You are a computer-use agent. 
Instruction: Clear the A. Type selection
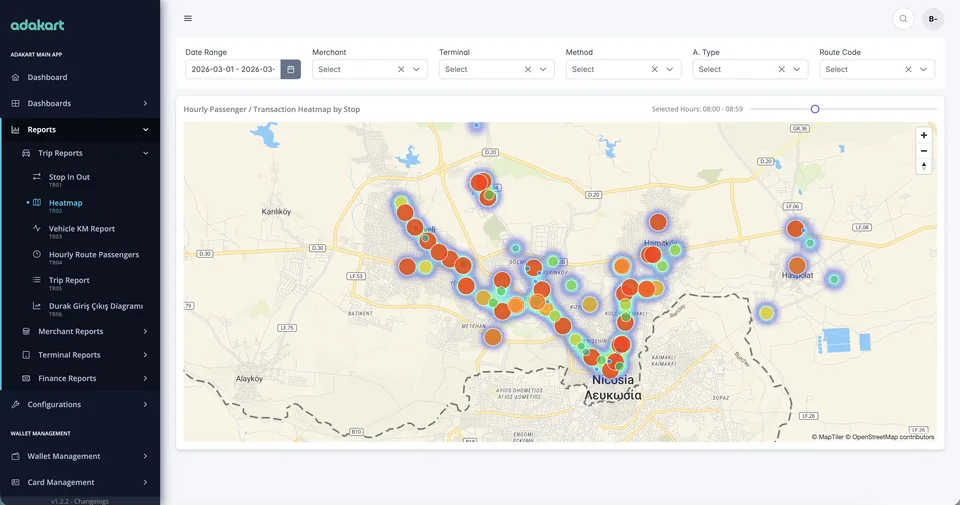tap(782, 69)
